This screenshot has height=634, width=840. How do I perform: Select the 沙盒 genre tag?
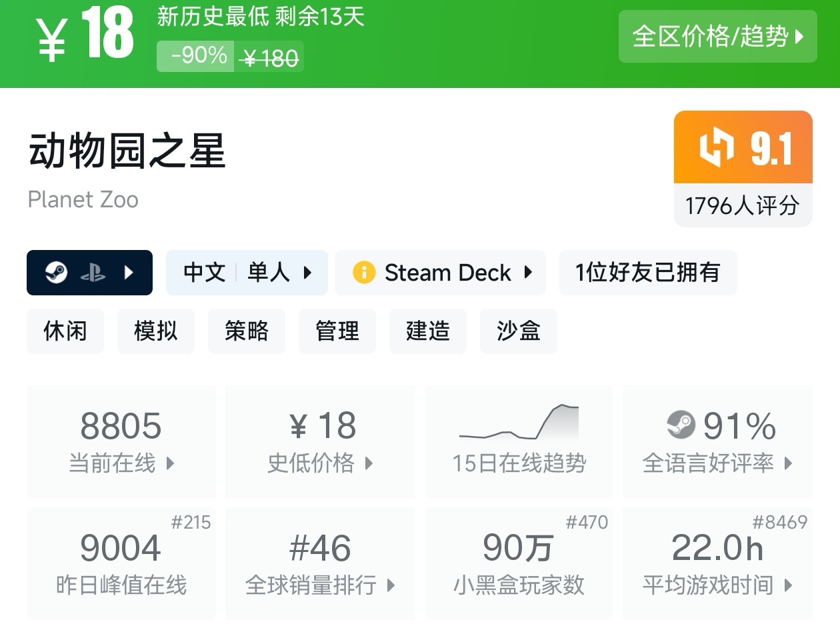(x=518, y=331)
